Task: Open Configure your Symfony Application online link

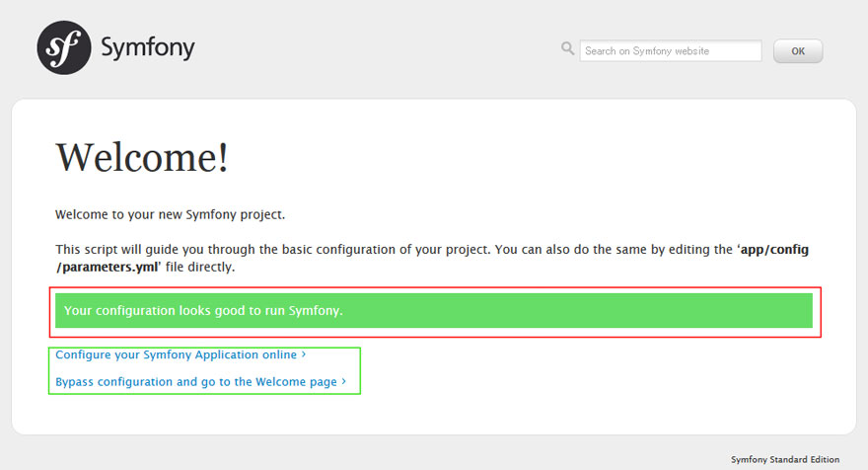Action: (x=181, y=354)
